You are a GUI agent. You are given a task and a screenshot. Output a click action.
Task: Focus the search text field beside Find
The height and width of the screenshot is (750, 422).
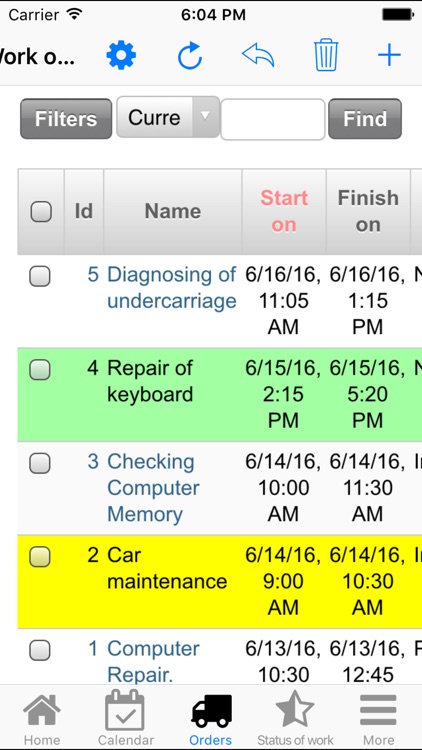coord(273,119)
